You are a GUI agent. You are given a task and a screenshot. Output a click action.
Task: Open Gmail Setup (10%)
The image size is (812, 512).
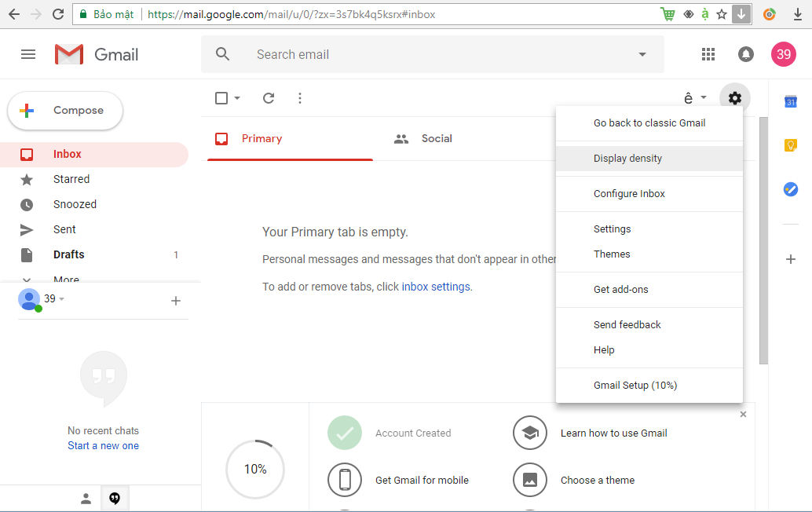(649, 385)
